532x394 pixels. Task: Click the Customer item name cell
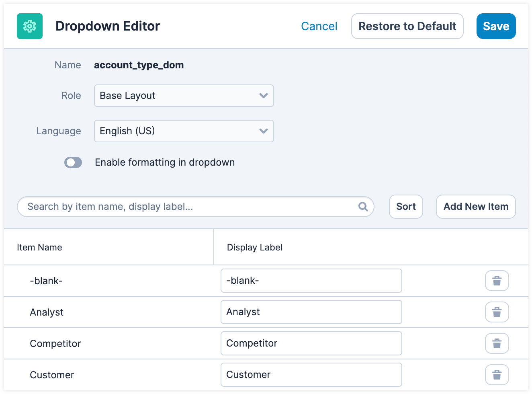[x=52, y=375]
